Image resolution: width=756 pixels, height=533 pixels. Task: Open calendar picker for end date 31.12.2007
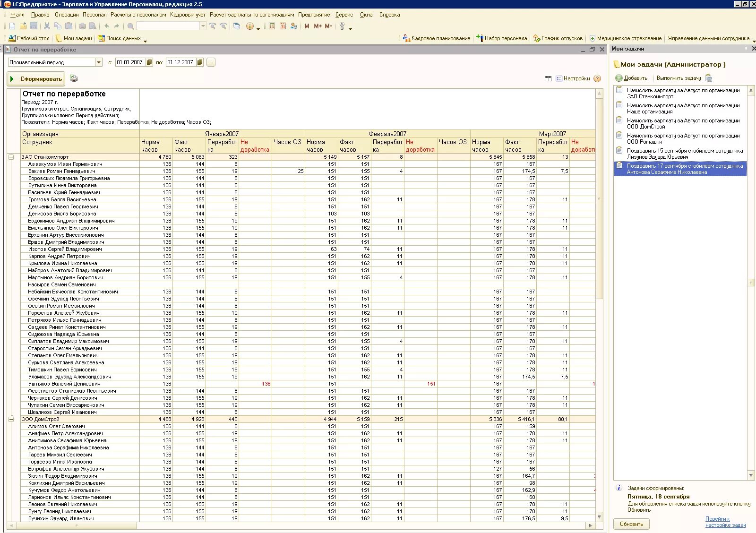pos(200,62)
